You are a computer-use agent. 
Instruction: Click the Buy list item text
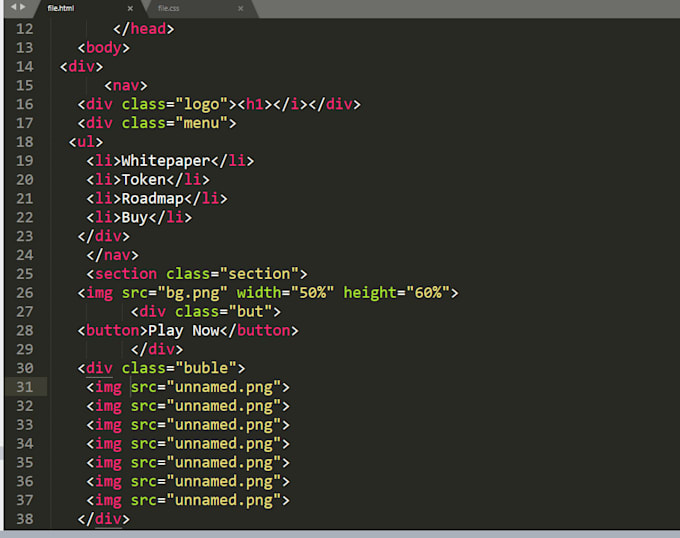(x=135, y=218)
